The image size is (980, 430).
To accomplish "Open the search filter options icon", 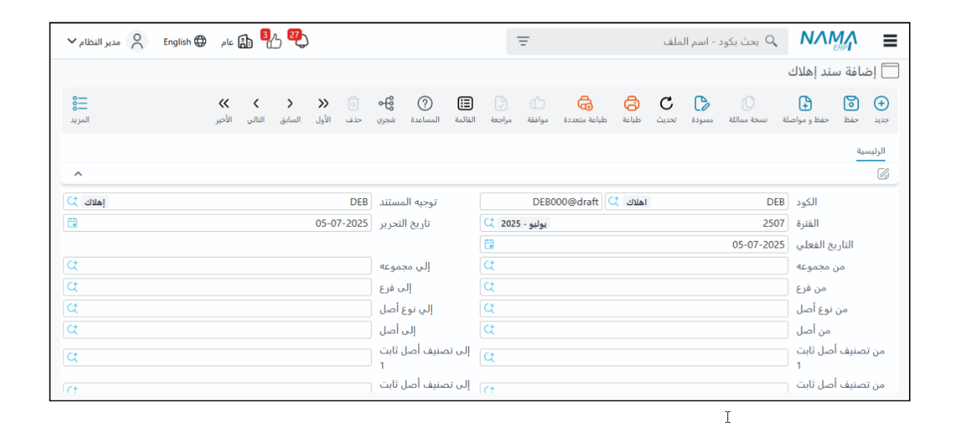I will pyautogui.click(x=523, y=42).
